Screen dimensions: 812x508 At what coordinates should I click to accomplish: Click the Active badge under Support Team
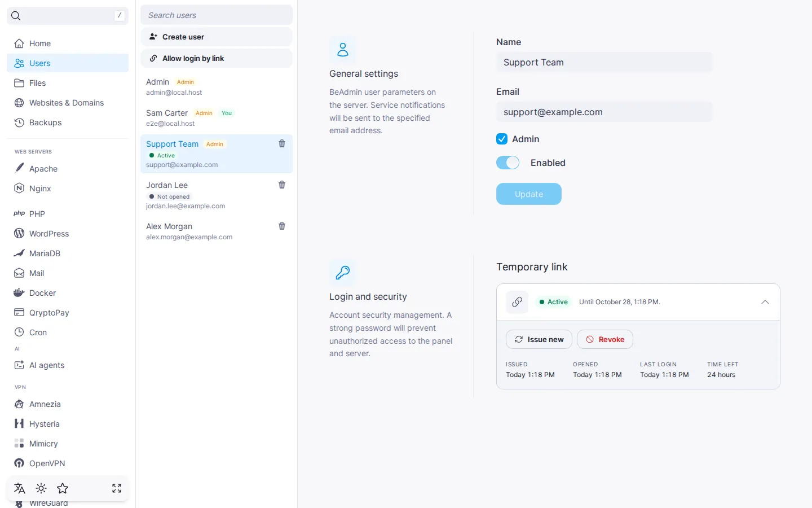coord(162,155)
